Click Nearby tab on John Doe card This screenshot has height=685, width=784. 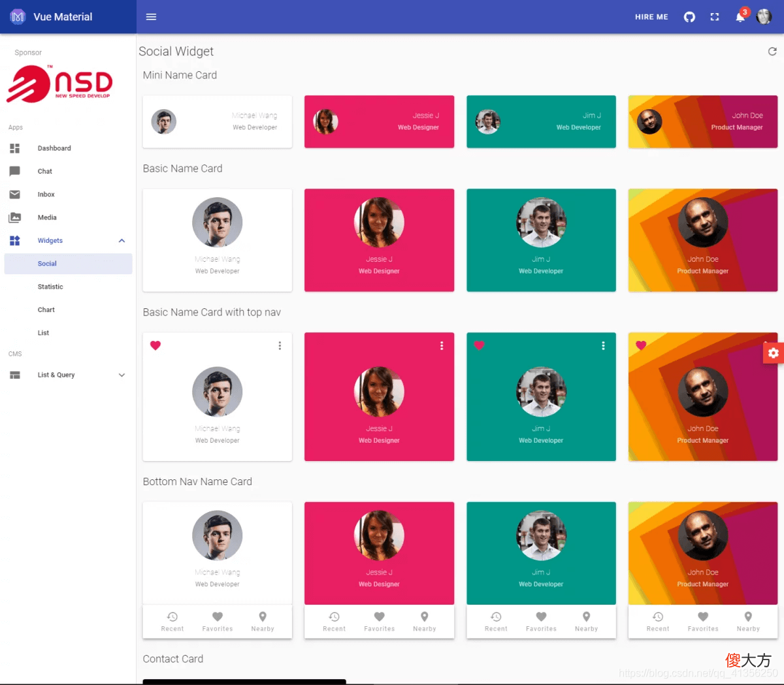(748, 622)
